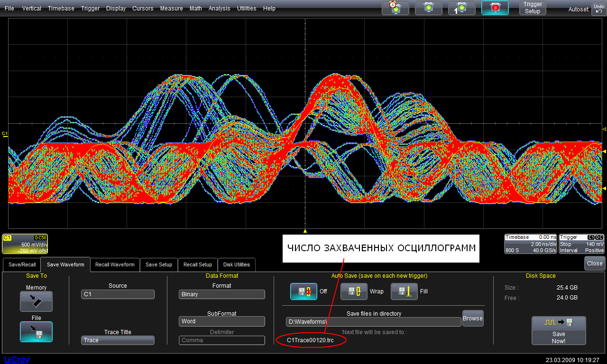Switch to the Recall Waveform tab
The height and width of the screenshot is (364, 607).
(x=115, y=264)
